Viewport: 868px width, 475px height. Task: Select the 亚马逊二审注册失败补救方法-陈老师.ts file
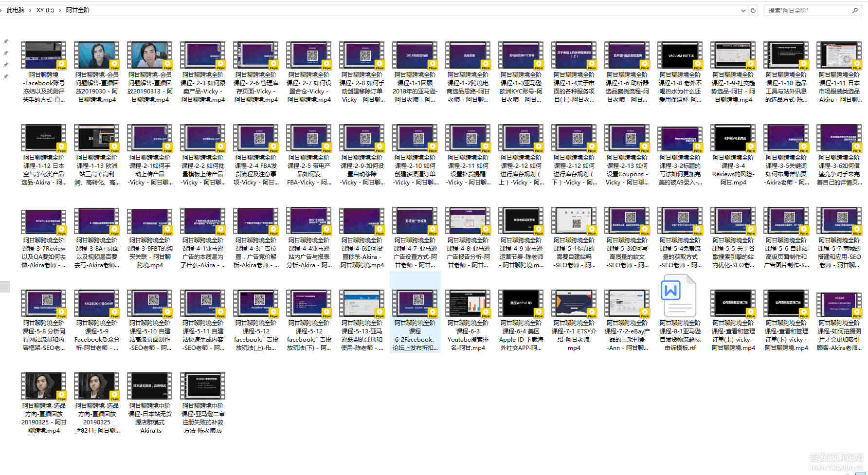point(203,385)
